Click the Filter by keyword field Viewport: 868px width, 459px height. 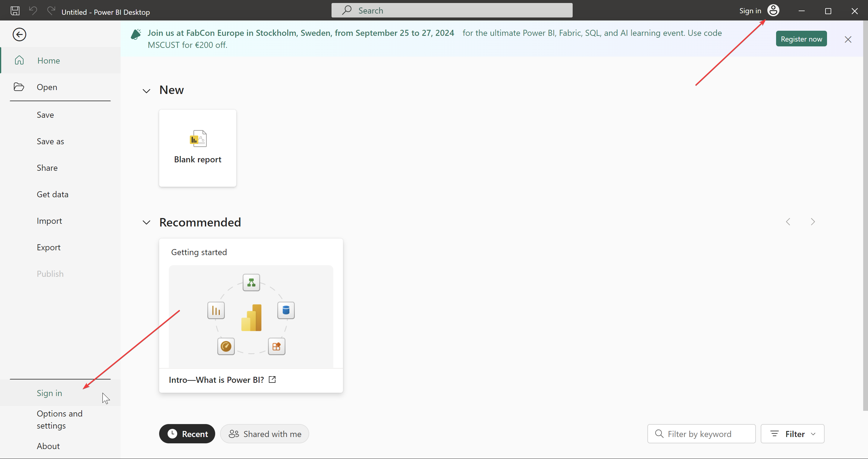701,434
